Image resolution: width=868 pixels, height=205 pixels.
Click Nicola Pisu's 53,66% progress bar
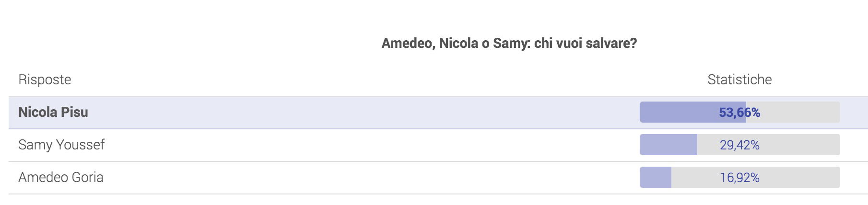739,112
